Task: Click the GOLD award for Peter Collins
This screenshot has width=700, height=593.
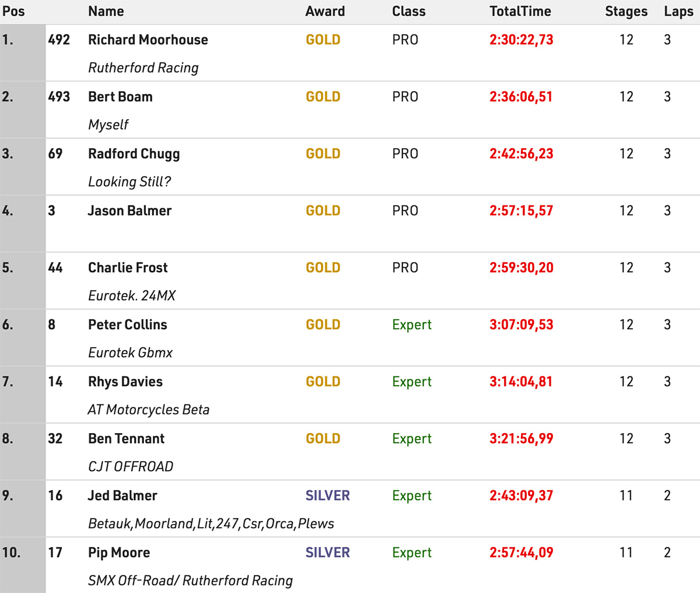Action: pos(323,325)
